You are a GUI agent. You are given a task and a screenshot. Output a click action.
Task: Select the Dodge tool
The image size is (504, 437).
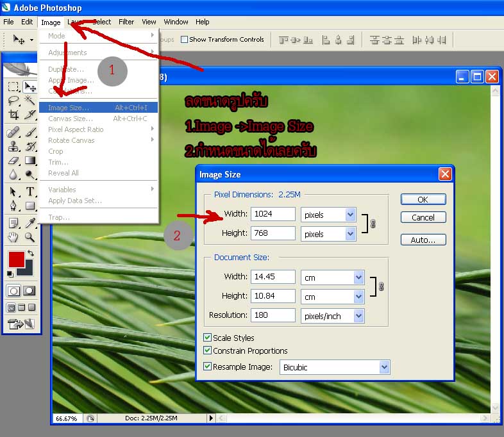tap(30, 174)
